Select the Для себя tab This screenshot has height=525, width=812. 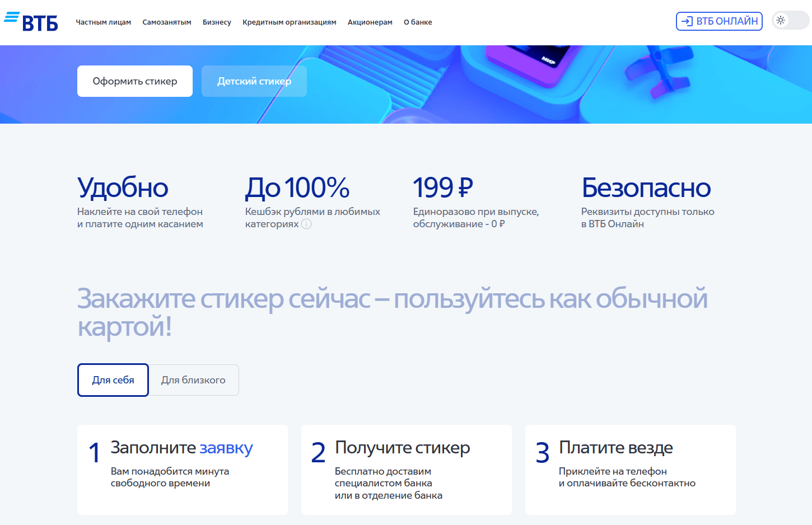pos(113,380)
